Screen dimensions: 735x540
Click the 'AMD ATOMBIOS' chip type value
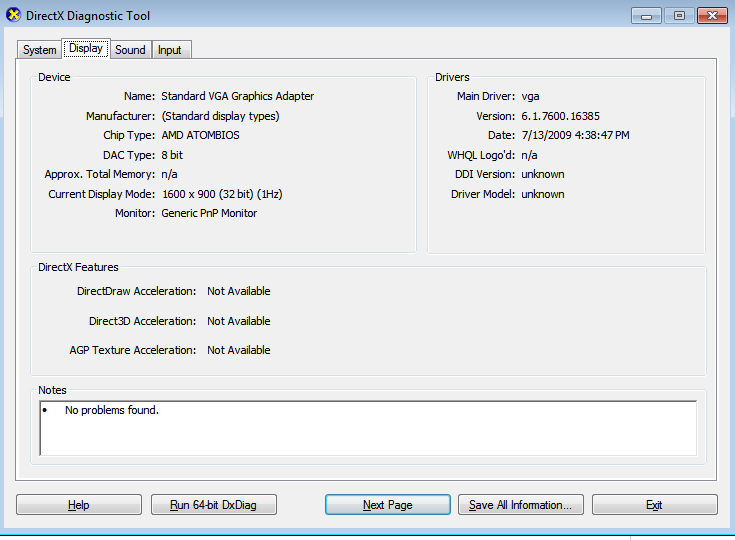pos(200,135)
